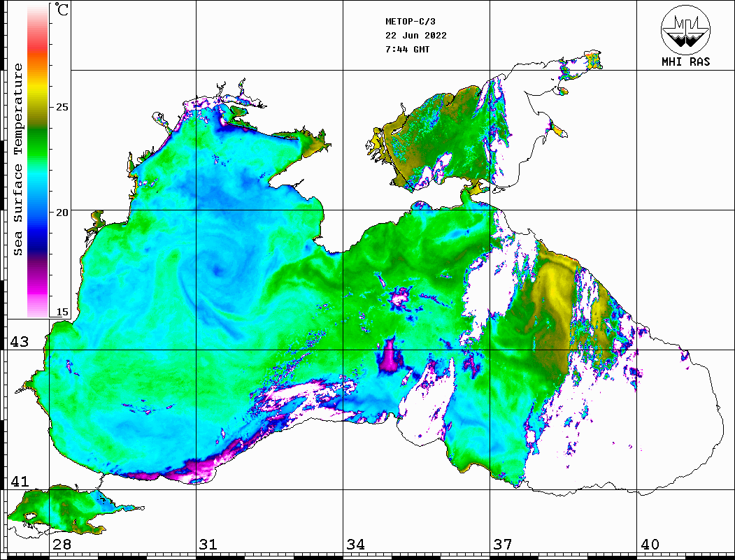735x560 pixels.
Task: Click the "7:44 GMT" time text
Action: pos(408,50)
